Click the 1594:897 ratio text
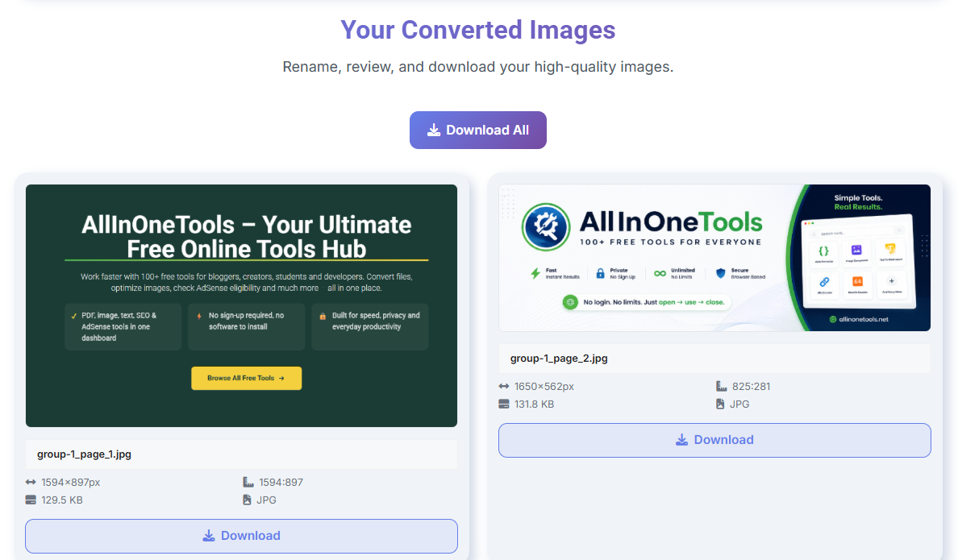Screen dimensions: 958x560 click(281, 483)
